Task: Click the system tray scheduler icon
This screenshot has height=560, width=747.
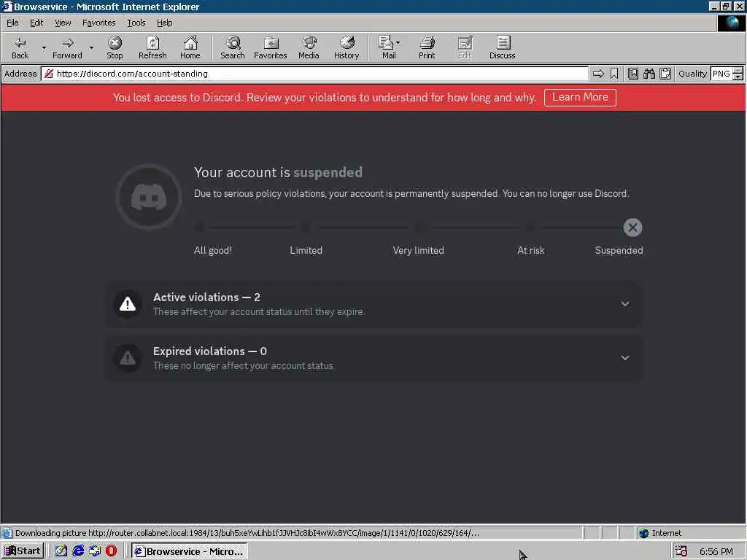Action: 681,551
